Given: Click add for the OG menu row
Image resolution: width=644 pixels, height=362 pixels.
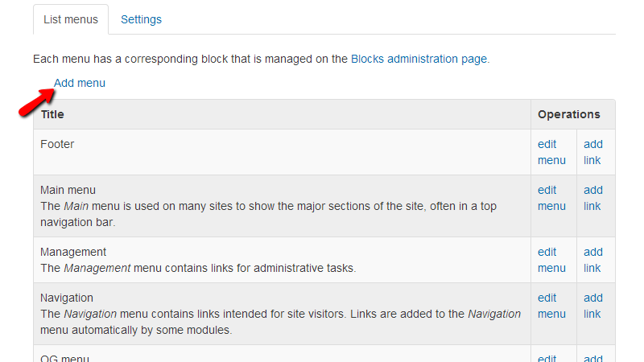Looking at the screenshot, I should (x=593, y=359).
